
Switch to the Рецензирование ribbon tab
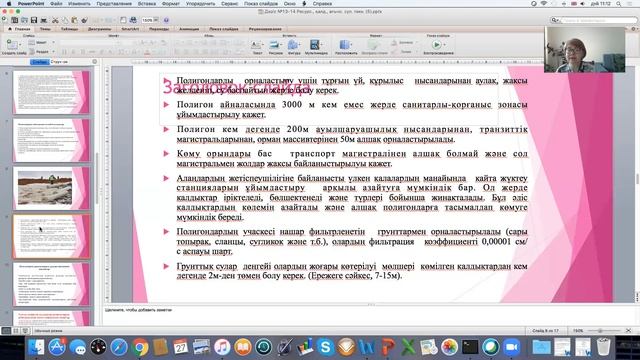(265, 29)
